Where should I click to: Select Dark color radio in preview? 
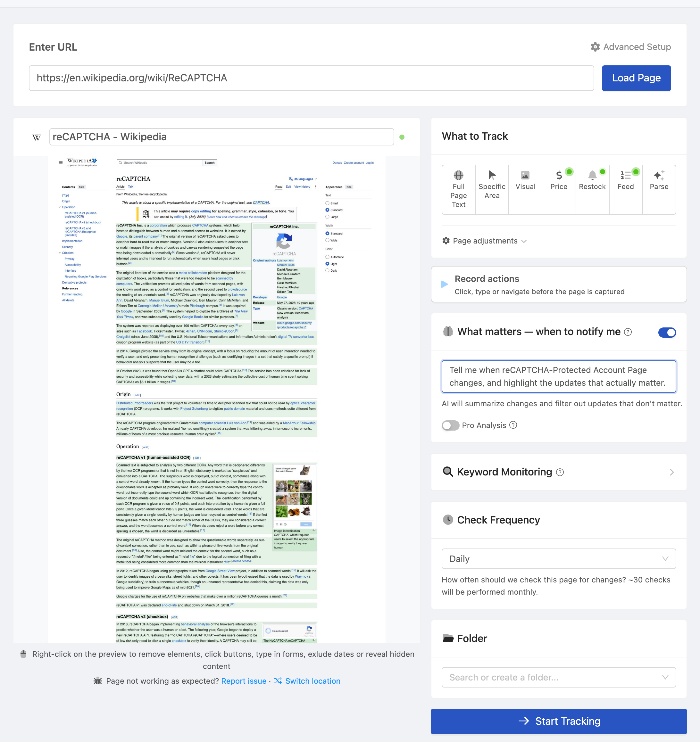click(327, 271)
